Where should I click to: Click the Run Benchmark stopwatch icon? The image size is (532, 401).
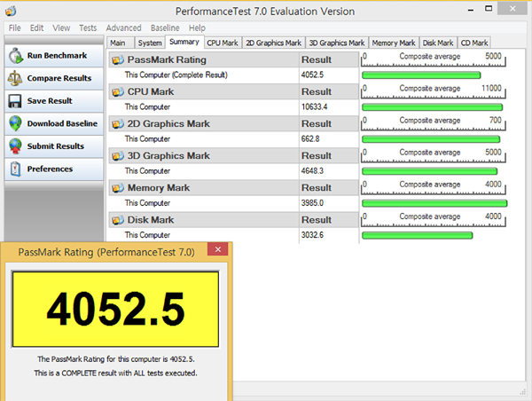(16, 56)
